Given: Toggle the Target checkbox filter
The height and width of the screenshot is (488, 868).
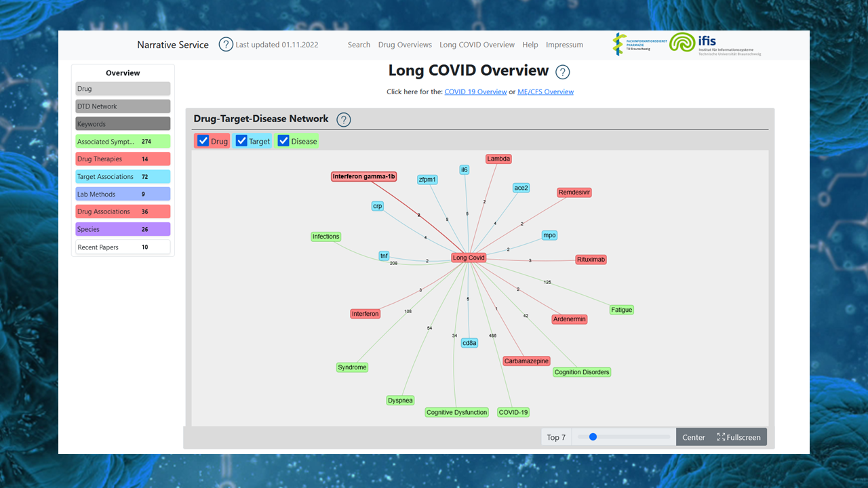Looking at the screenshot, I should click(241, 141).
